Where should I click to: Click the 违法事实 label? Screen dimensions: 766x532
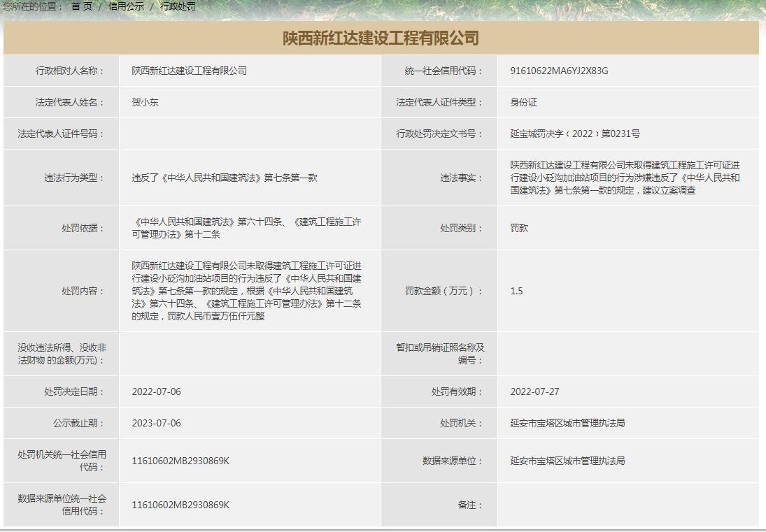pos(461,178)
